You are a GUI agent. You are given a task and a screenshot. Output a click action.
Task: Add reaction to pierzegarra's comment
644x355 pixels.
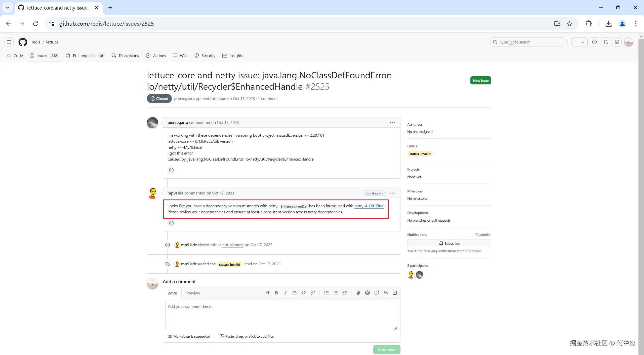pos(171,170)
